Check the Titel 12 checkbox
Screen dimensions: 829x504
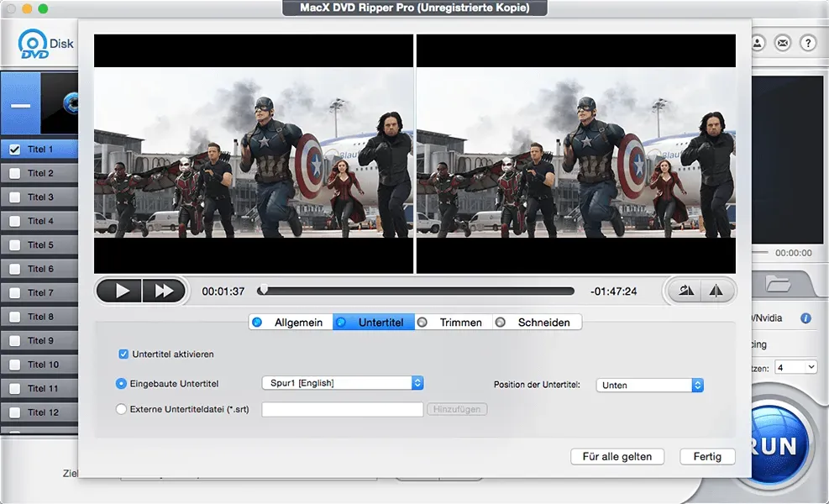15,412
